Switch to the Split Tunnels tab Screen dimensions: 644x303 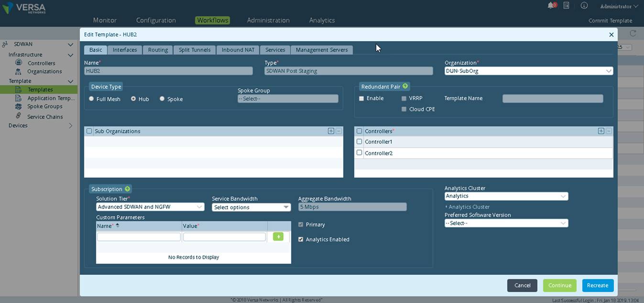pyautogui.click(x=194, y=50)
